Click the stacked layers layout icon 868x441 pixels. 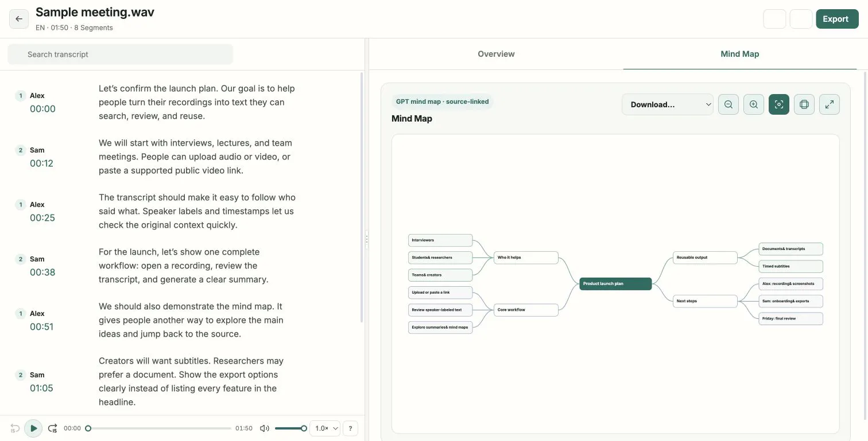click(804, 104)
